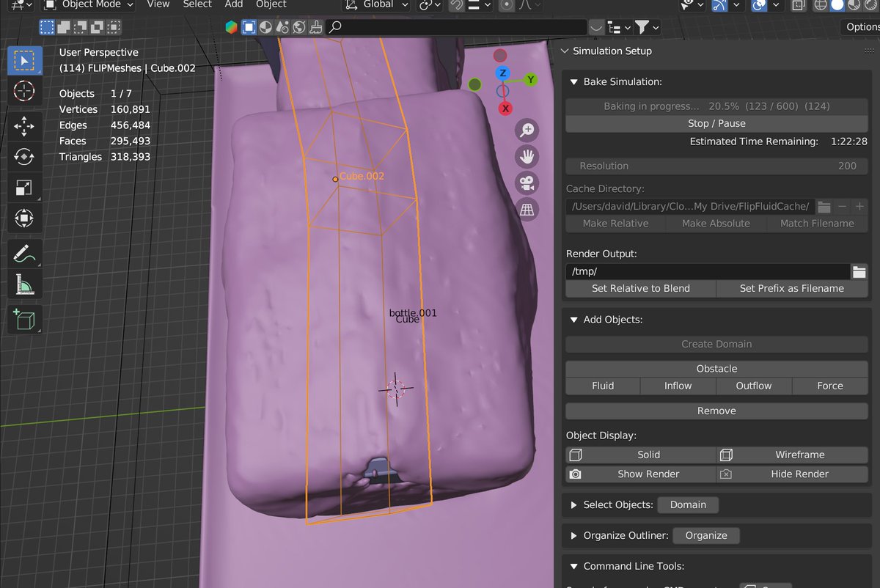Open object visibility and selectability dropdown

coord(692,5)
